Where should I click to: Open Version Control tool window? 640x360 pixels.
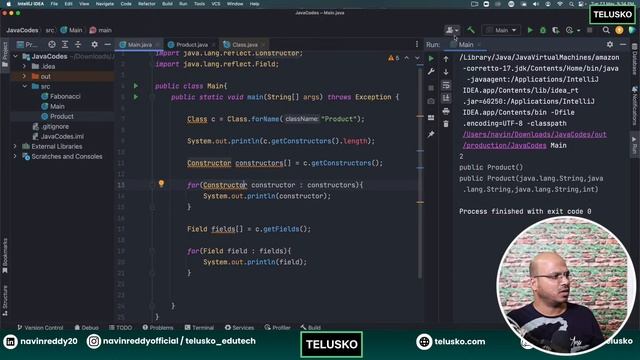point(40,327)
